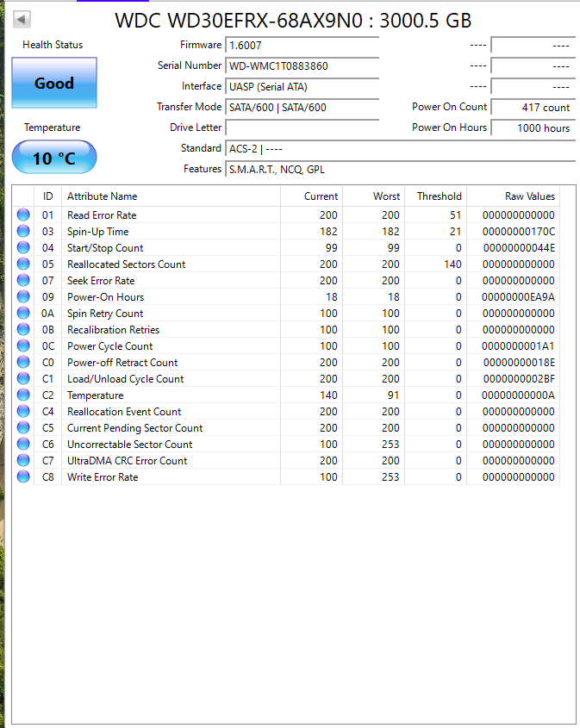
Task: Click the Transfer Mode field SATA/600
Action: pos(302,107)
